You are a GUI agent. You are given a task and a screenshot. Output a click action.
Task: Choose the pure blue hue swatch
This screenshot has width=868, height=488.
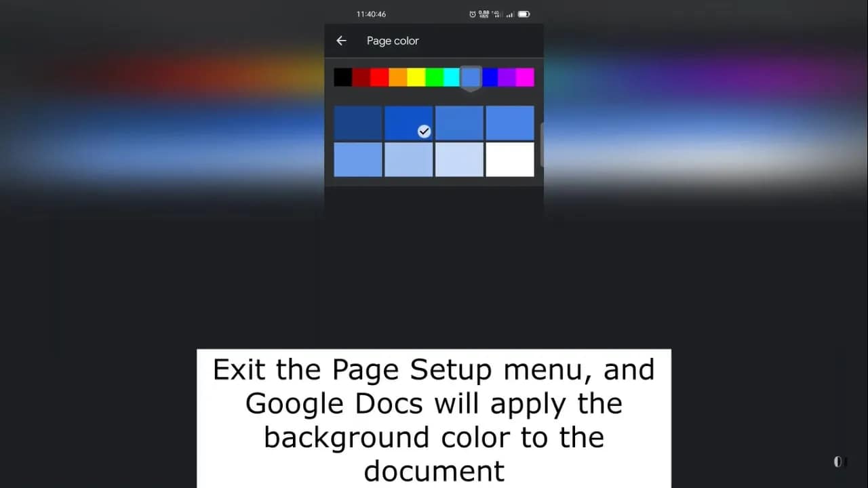(x=490, y=77)
